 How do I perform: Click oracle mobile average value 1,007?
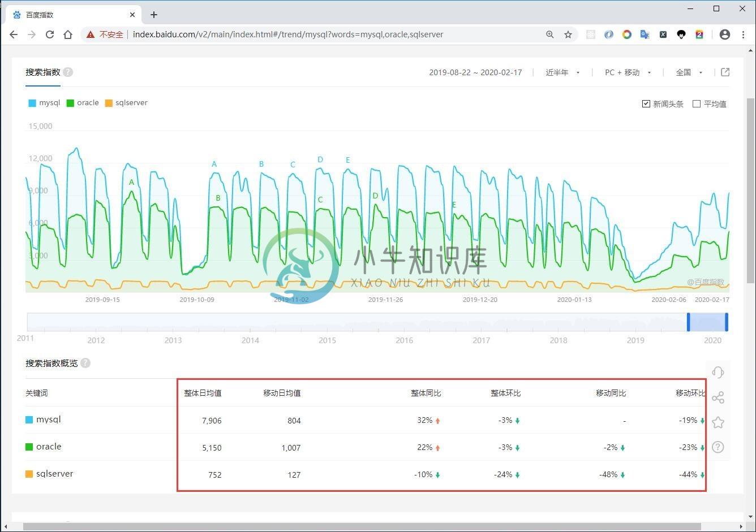click(x=291, y=448)
